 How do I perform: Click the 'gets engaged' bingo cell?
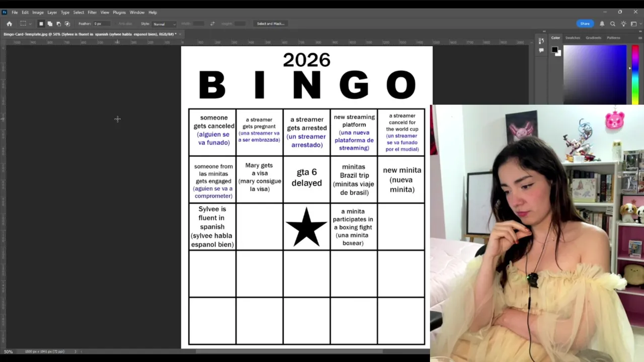(212, 179)
